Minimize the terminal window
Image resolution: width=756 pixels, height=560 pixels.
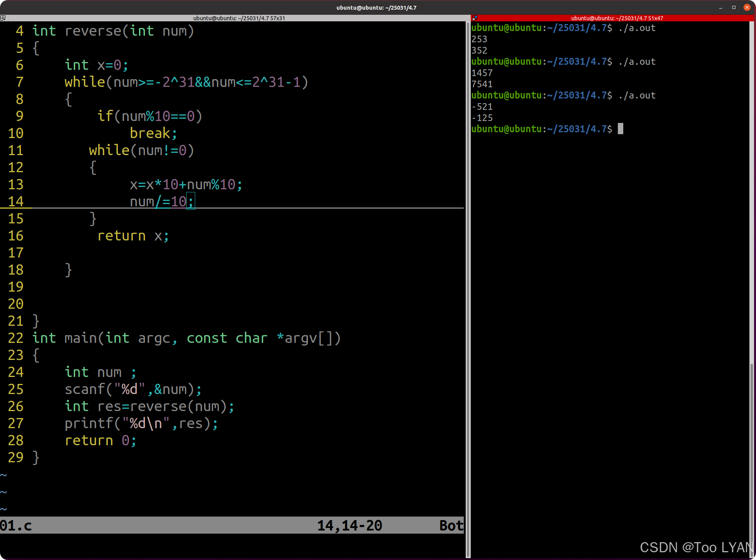(721, 7)
